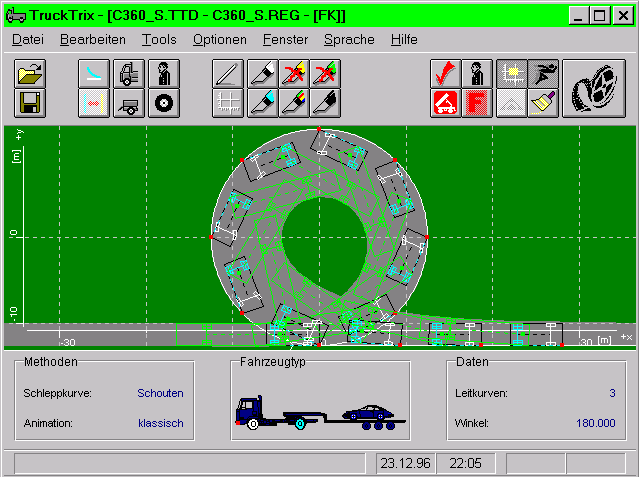Click the red-arrows width icon between the cyan and yellow lines
The width and height of the screenshot is (639, 477).
(94, 103)
